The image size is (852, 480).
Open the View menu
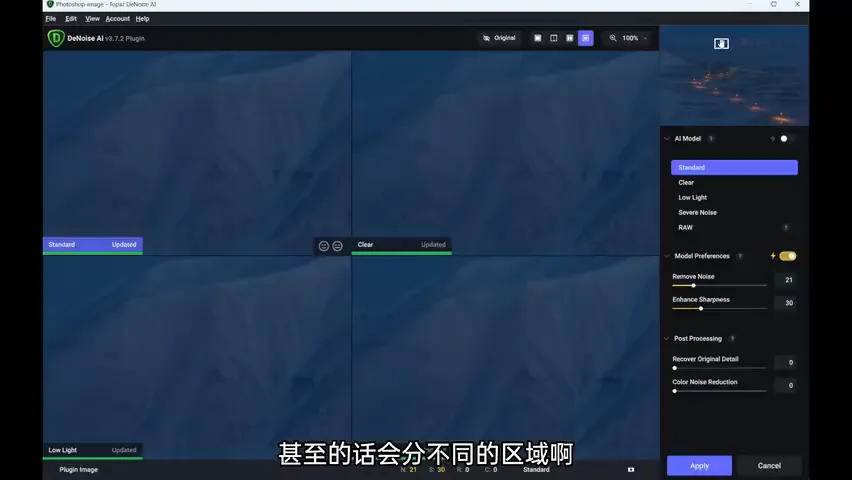(x=92, y=18)
